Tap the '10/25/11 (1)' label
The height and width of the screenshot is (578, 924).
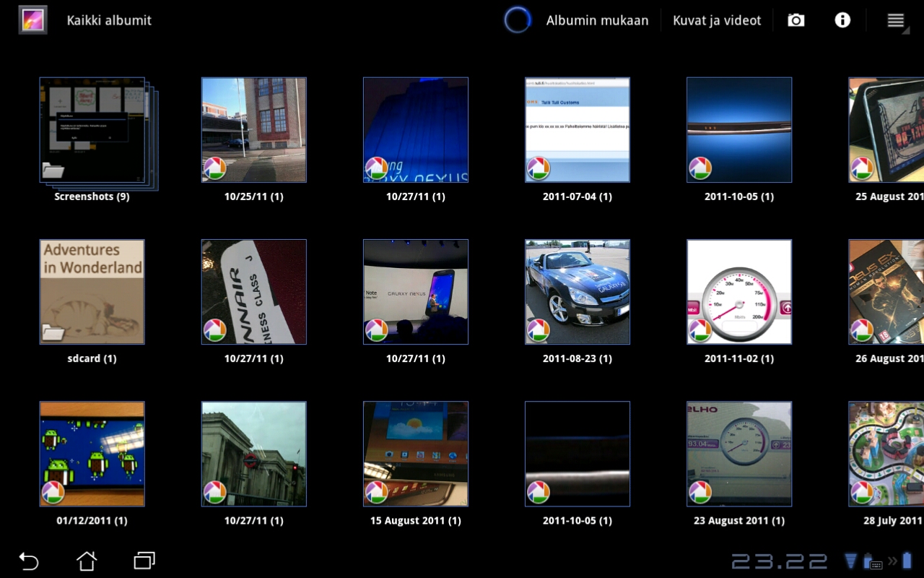254,197
